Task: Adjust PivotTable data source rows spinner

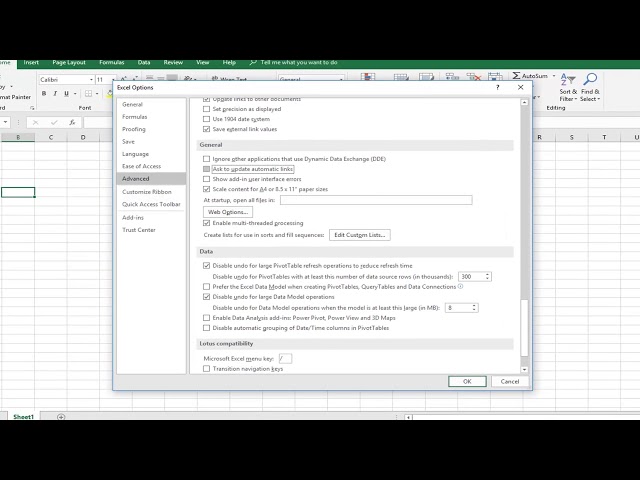Action: [x=487, y=276]
